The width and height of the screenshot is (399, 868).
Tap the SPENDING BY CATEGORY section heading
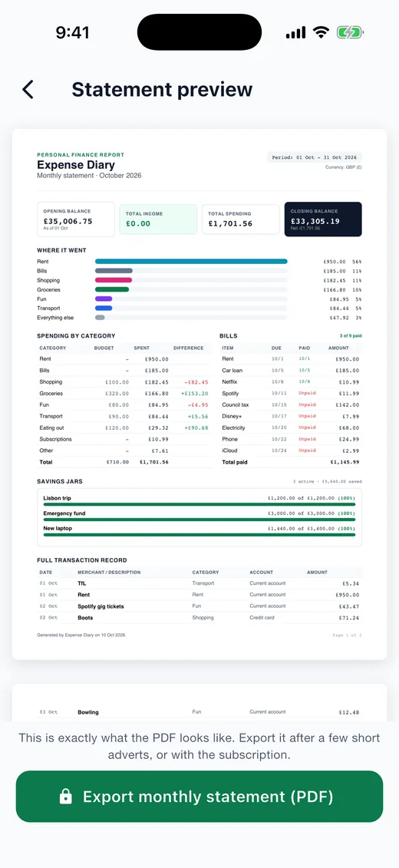coord(77,336)
